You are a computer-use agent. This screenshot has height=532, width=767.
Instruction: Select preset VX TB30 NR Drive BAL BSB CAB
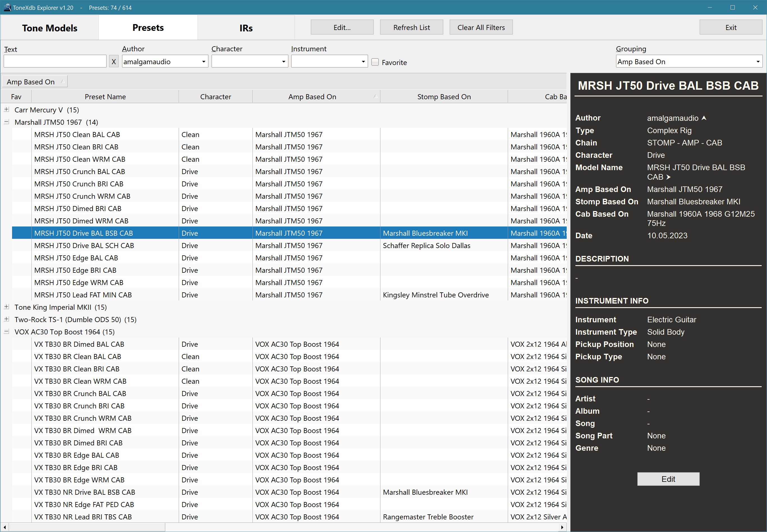point(84,492)
